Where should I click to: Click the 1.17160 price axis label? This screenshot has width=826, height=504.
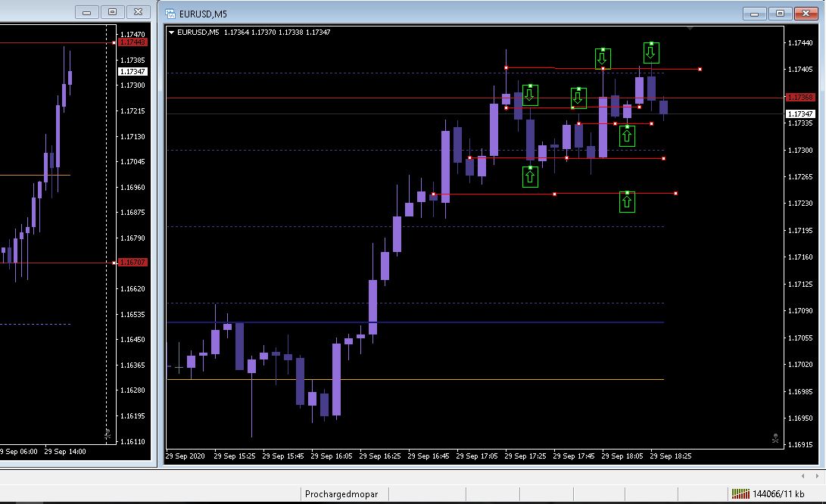(x=800, y=257)
